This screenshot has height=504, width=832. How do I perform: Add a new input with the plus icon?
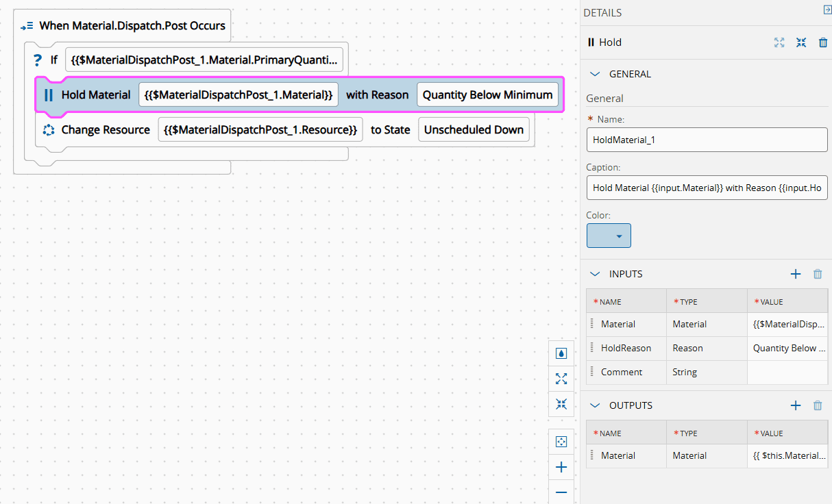pyautogui.click(x=796, y=274)
